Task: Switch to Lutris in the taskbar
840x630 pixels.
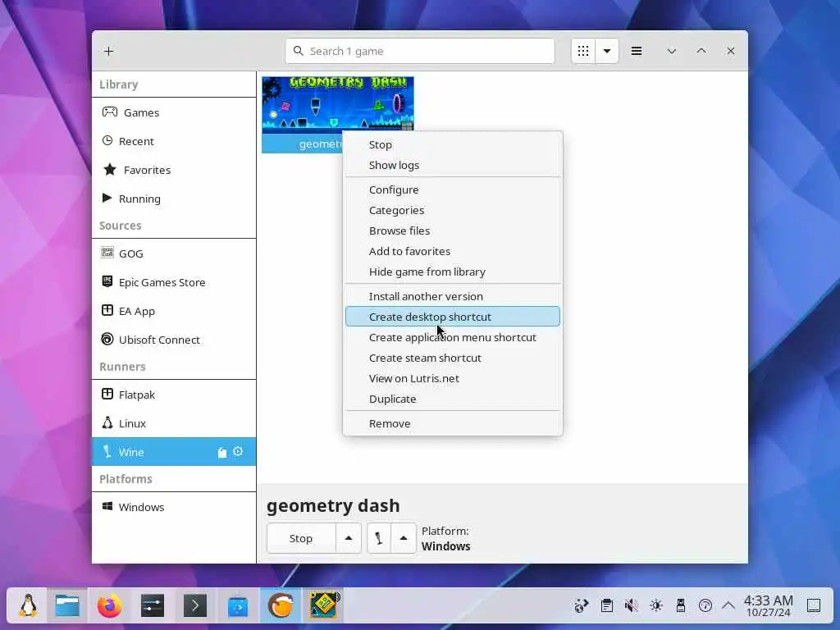Action: [281, 606]
